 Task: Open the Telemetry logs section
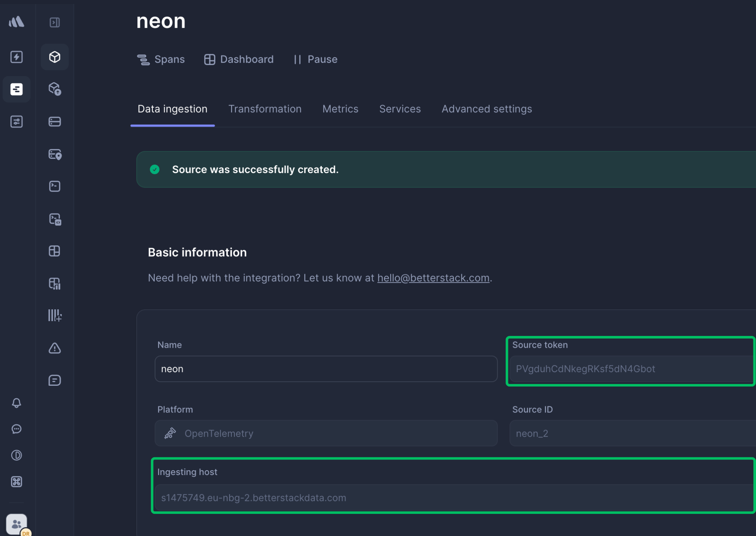click(x=16, y=89)
